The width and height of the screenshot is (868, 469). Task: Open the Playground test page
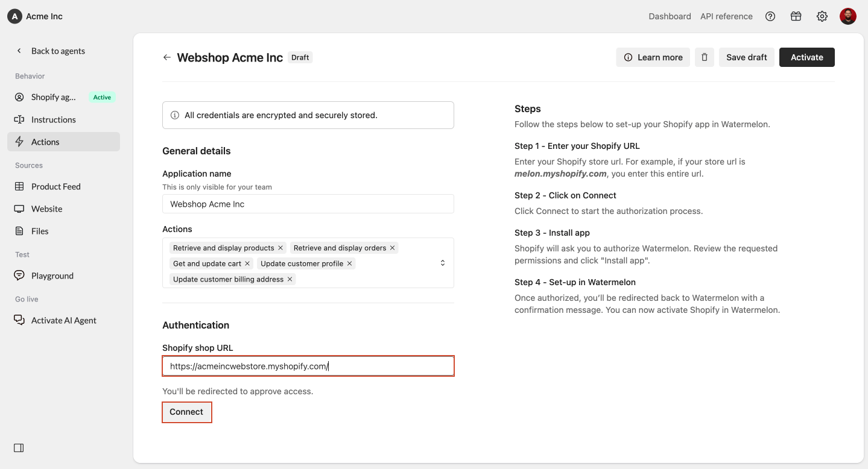click(64, 275)
